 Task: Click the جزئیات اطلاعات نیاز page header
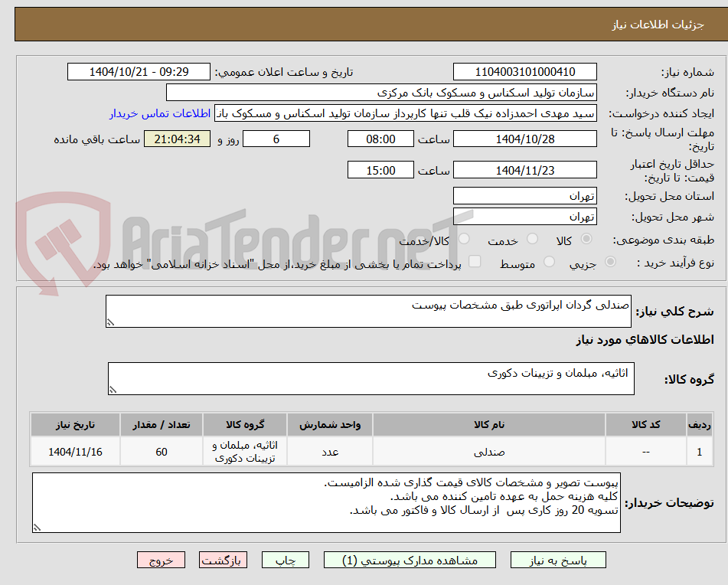point(658,25)
